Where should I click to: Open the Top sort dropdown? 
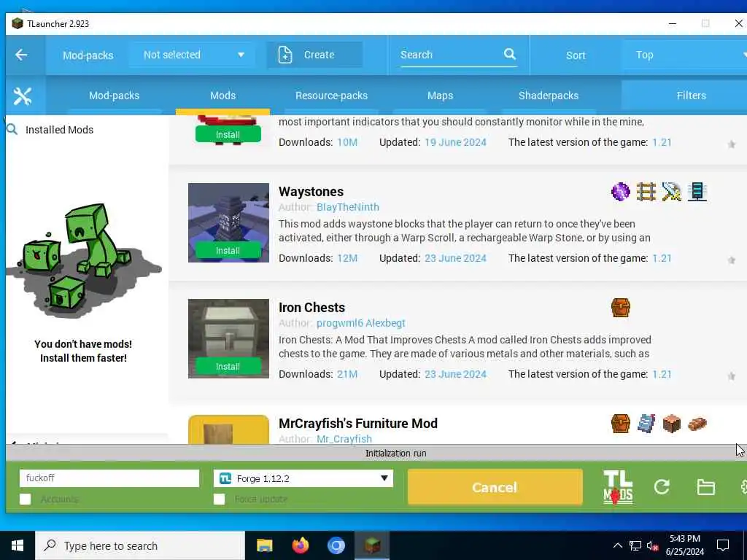(x=684, y=55)
